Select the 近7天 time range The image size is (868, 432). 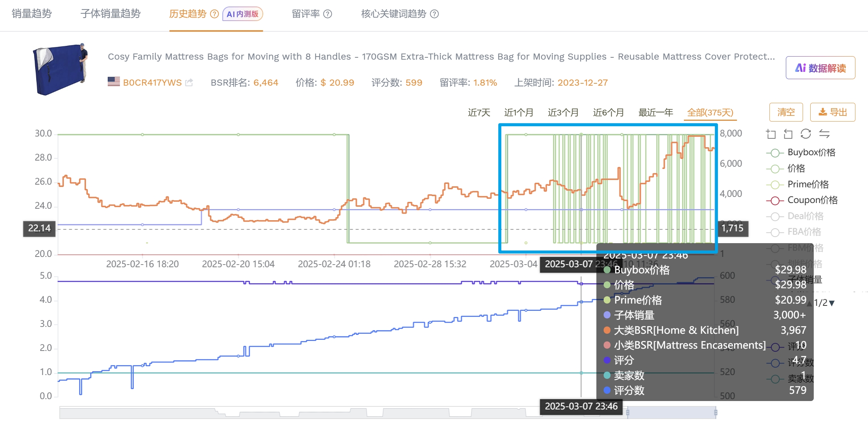(x=479, y=113)
